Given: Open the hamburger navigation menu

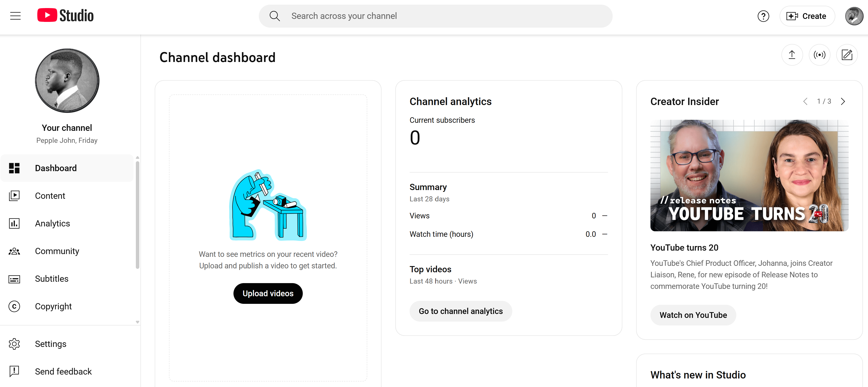Looking at the screenshot, I should click(x=15, y=16).
